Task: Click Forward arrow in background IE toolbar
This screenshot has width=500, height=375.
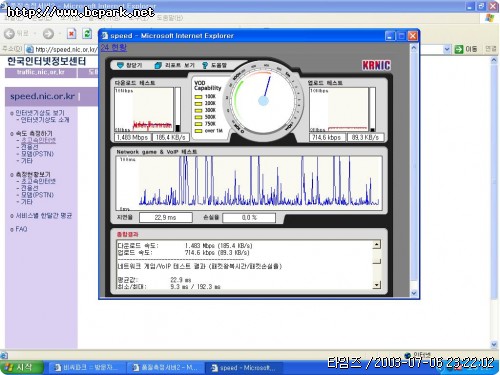Action: pyautogui.click(x=48, y=33)
